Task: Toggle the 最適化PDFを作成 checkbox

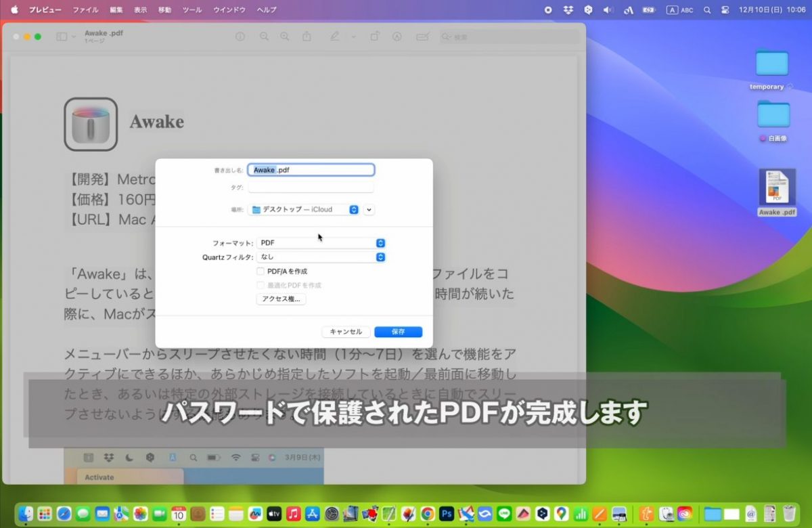Action: coord(261,286)
